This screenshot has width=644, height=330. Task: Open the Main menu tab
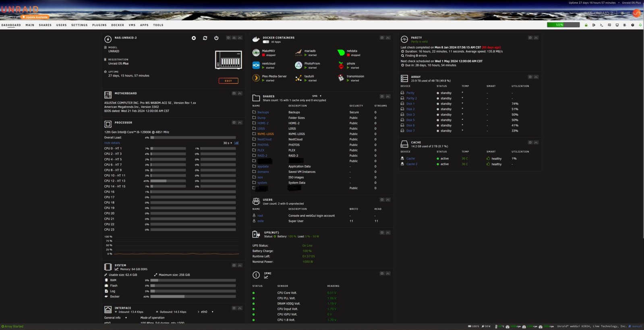tap(30, 25)
